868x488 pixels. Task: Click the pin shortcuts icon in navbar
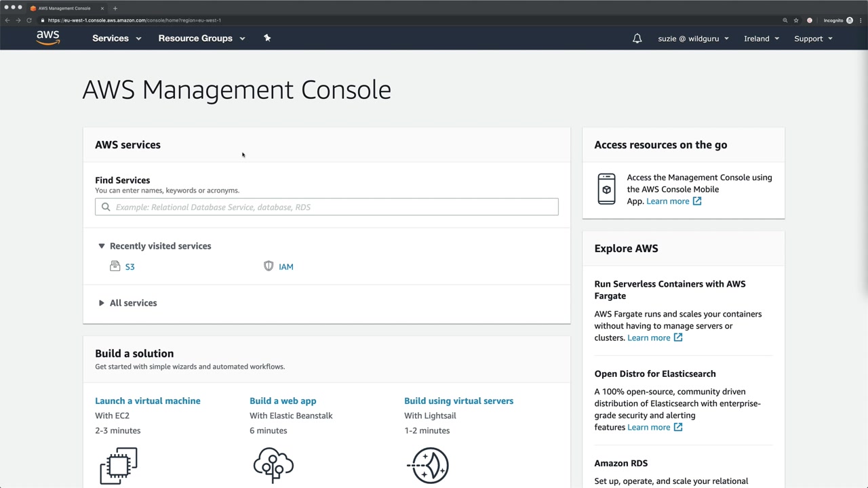[267, 38]
